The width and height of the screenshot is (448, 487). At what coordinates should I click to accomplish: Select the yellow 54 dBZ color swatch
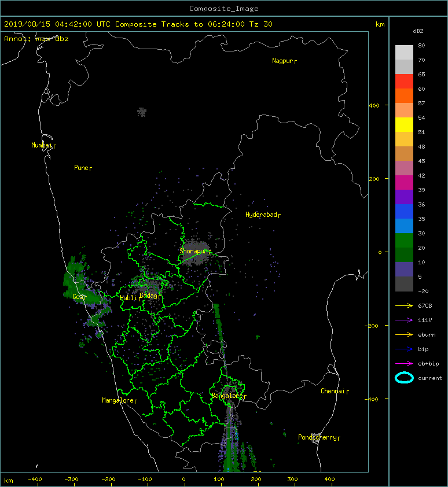pyautogui.click(x=404, y=124)
